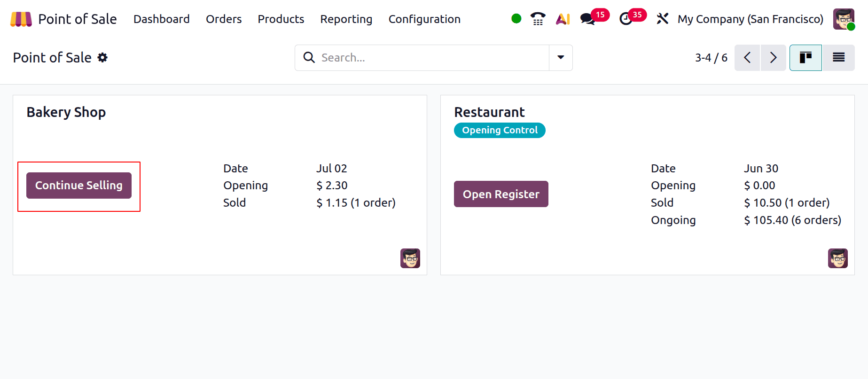Click Restaurant date Jun 30
The image size is (868, 379).
pos(761,168)
